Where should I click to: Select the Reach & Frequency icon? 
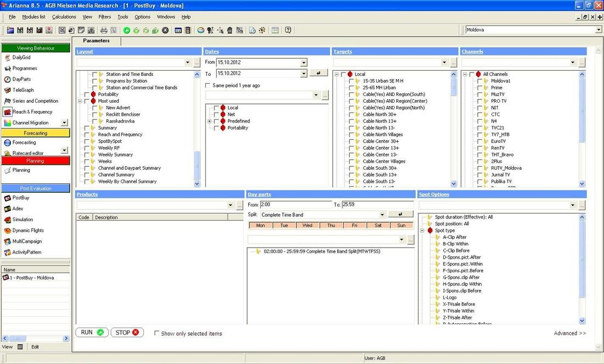point(7,112)
